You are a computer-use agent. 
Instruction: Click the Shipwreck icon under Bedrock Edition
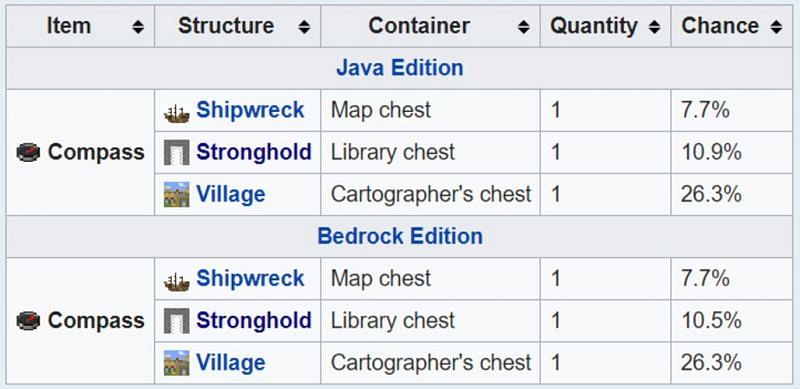click(177, 282)
